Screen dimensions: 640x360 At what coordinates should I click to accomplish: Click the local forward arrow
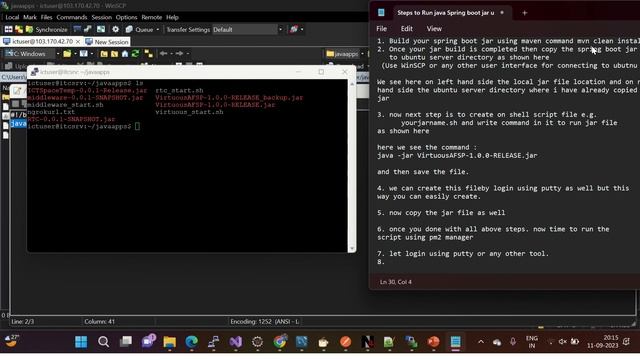[x=179, y=53]
